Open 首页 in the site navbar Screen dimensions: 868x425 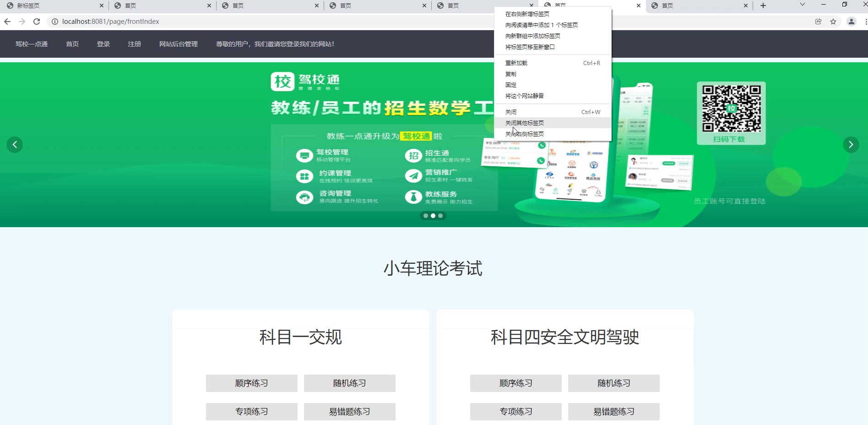coord(72,44)
